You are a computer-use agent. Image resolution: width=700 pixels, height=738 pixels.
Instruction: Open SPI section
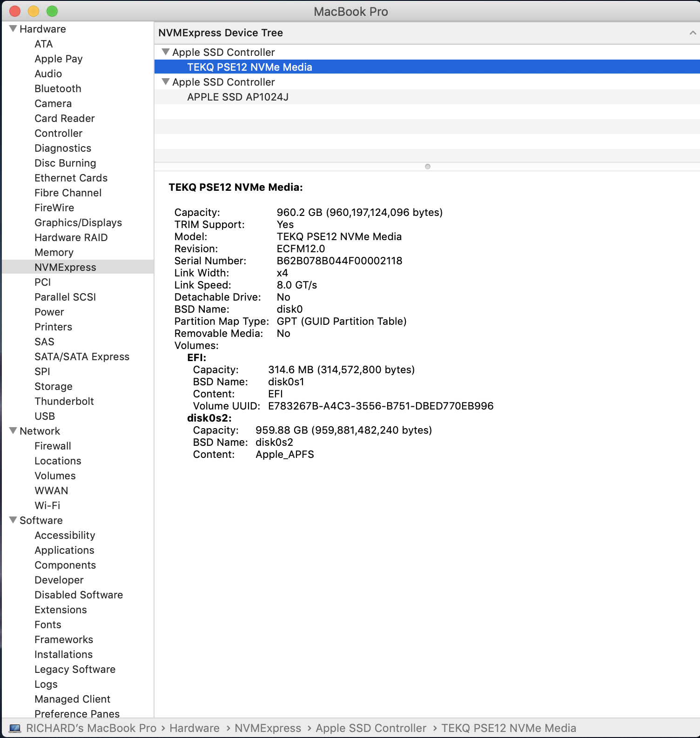point(42,371)
